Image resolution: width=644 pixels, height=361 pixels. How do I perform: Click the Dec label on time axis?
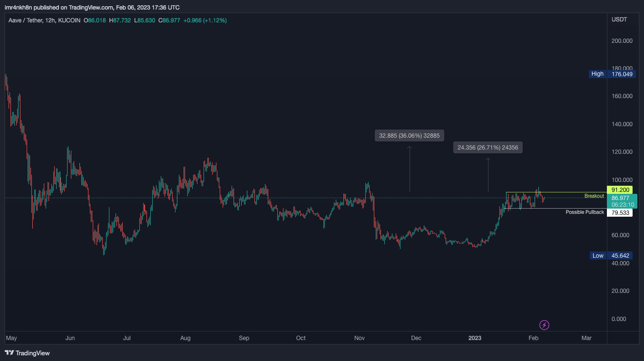416,338
